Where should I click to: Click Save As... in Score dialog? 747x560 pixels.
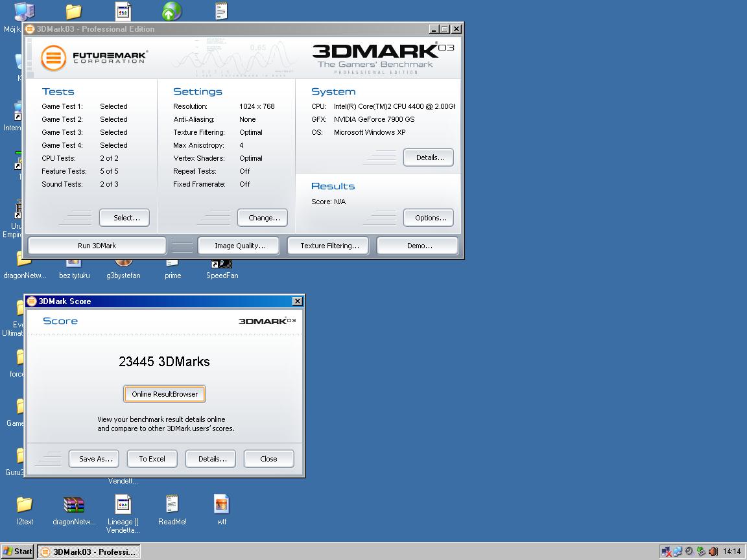click(94, 459)
